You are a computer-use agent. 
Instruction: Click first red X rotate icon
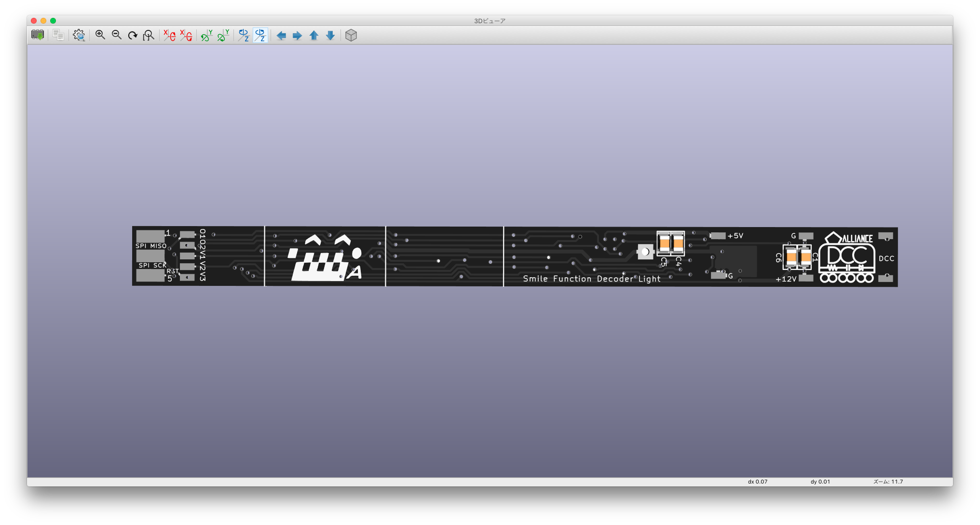click(x=169, y=35)
